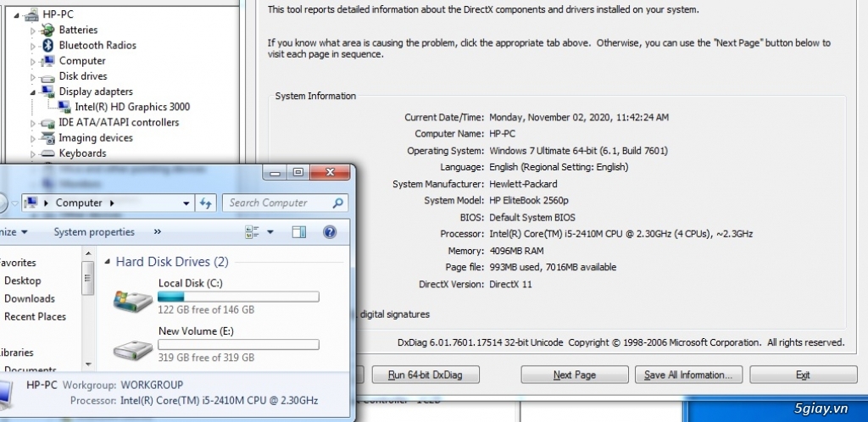Click the Display adapters category icon
This screenshot has height=422, width=868.
pyautogui.click(x=48, y=92)
